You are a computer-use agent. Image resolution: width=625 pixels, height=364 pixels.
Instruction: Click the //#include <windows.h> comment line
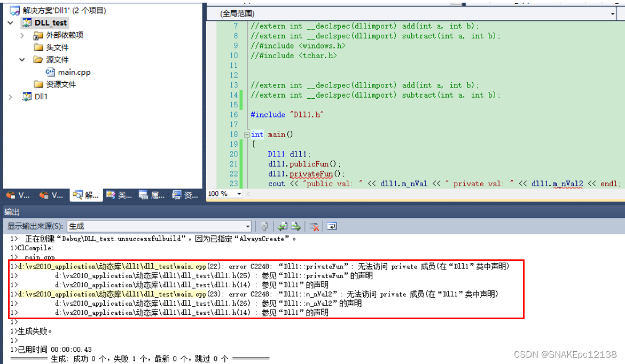(x=298, y=46)
